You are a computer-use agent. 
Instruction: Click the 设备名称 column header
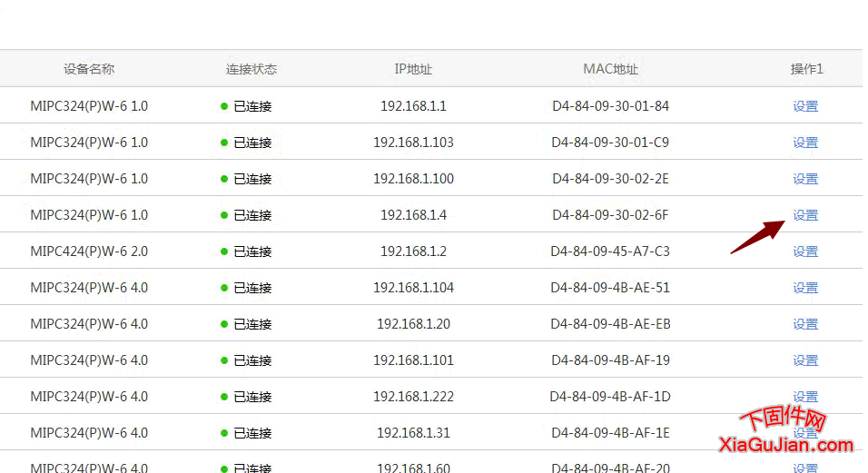(x=89, y=69)
